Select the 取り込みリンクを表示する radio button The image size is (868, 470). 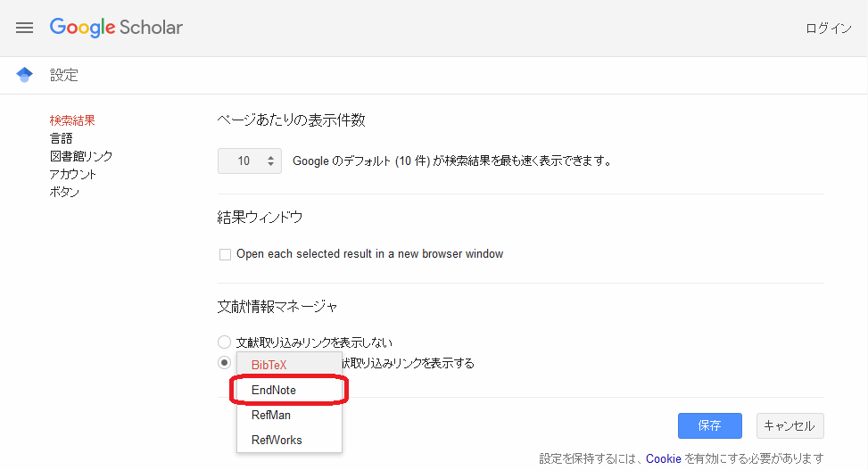click(224, 363)
